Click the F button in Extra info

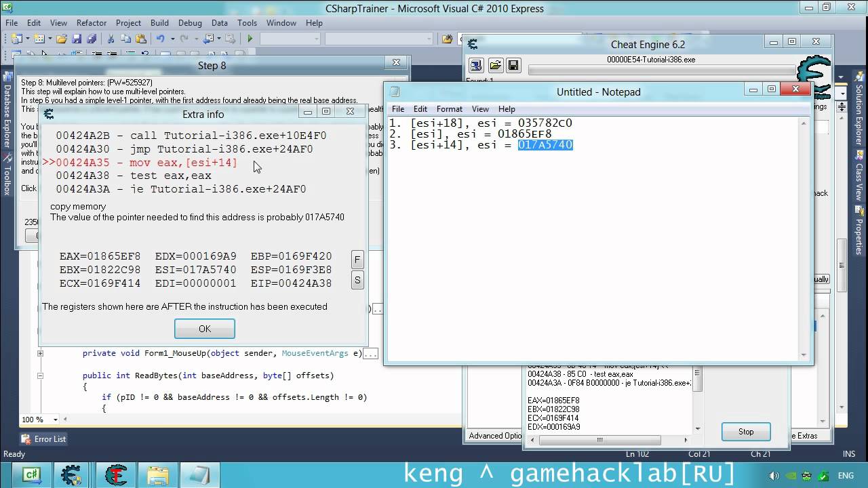357,260
